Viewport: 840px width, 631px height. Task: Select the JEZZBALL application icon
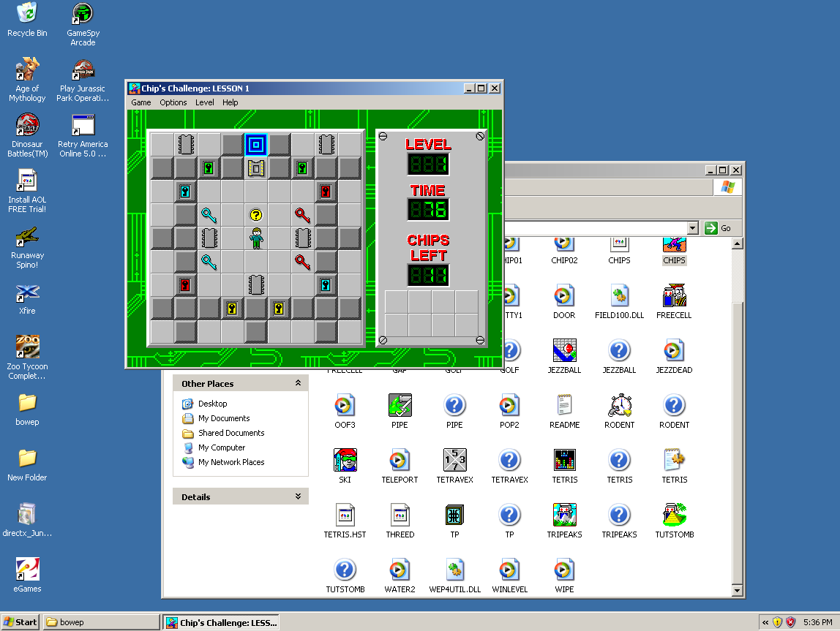click(565, 356)
